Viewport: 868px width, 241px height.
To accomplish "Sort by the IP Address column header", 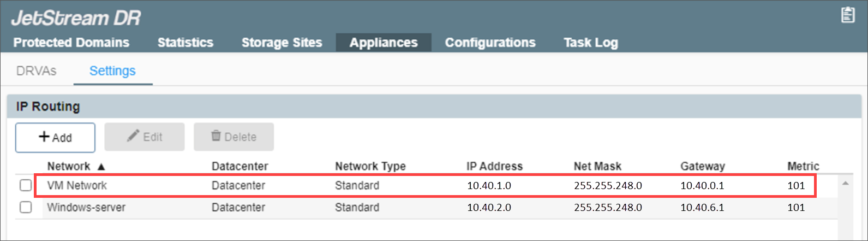I will pos(494,166).
